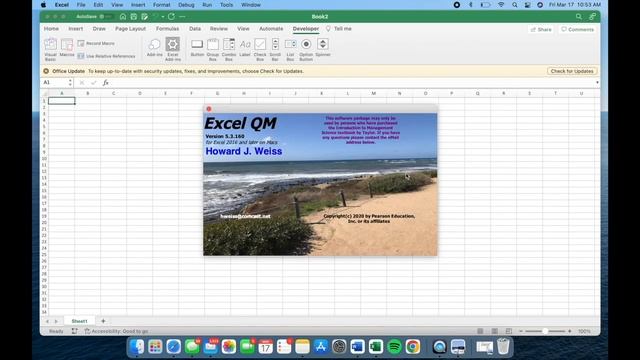Open Google Chrome from the Dock
The image size is (640, 360).
pos(413,347)
